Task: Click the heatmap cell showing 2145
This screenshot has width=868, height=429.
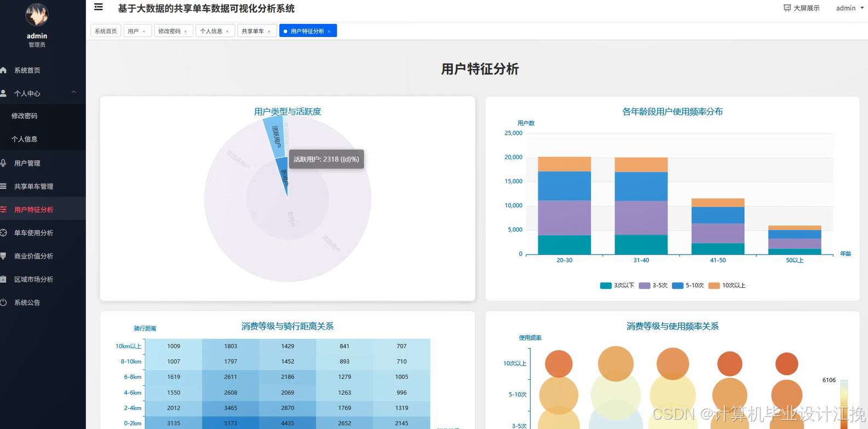Action: [401, 423]
